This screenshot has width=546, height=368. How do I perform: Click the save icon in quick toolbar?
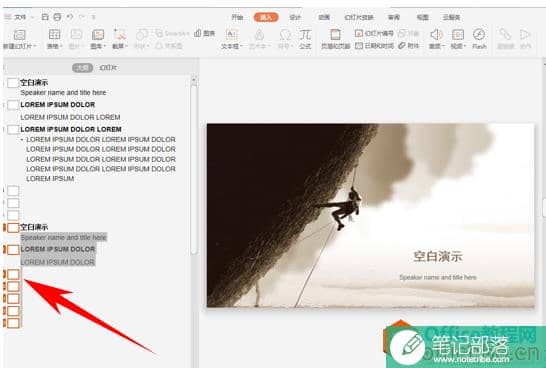(x=45, y=17)
